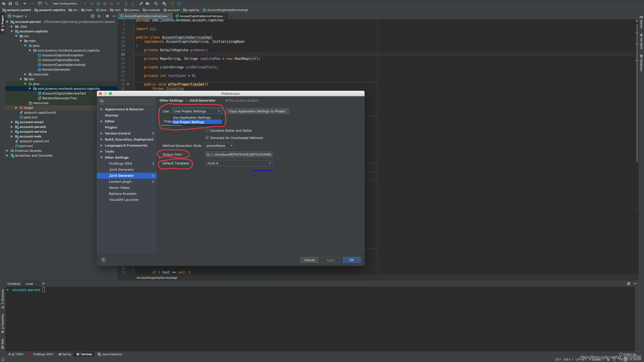
Task: Open the FindBugs-IDEA bottom tab
Action: pos(41,354)
